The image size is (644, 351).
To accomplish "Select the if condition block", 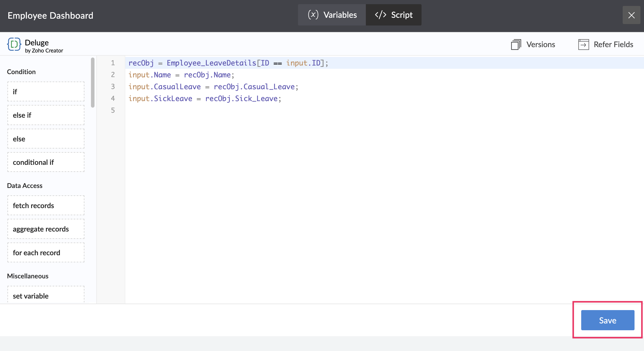I will click(46, 91).
